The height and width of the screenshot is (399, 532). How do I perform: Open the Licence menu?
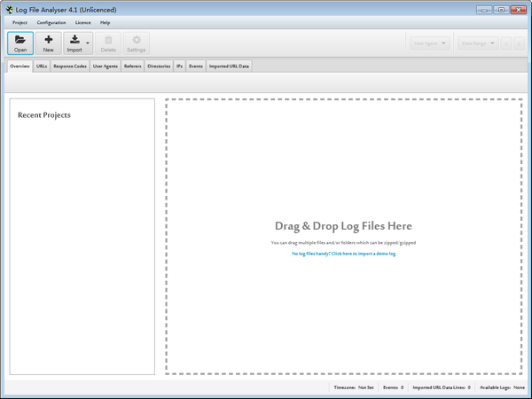tap(82, 22)
